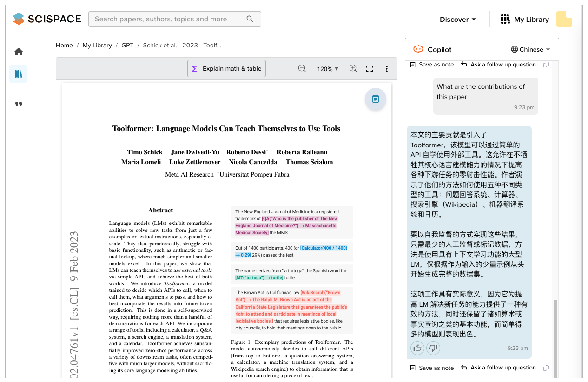Click the Schick et al. breadcrumb
Screen dimensions: 588x382
[x=182, y=45]
